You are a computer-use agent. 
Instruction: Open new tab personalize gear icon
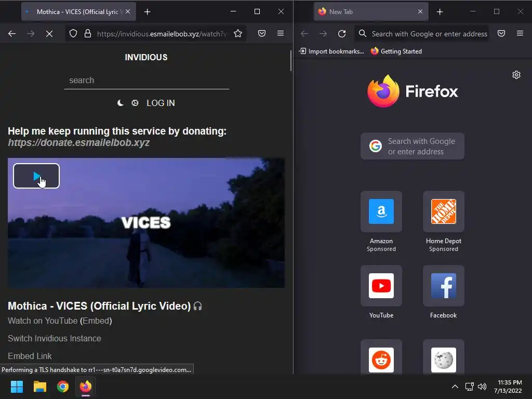click(x=516, y=75)
